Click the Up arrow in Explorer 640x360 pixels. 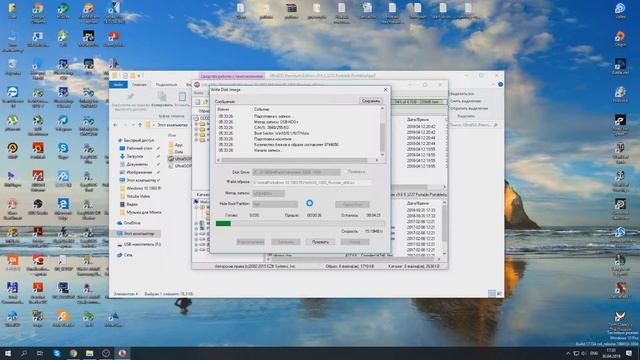140,125
